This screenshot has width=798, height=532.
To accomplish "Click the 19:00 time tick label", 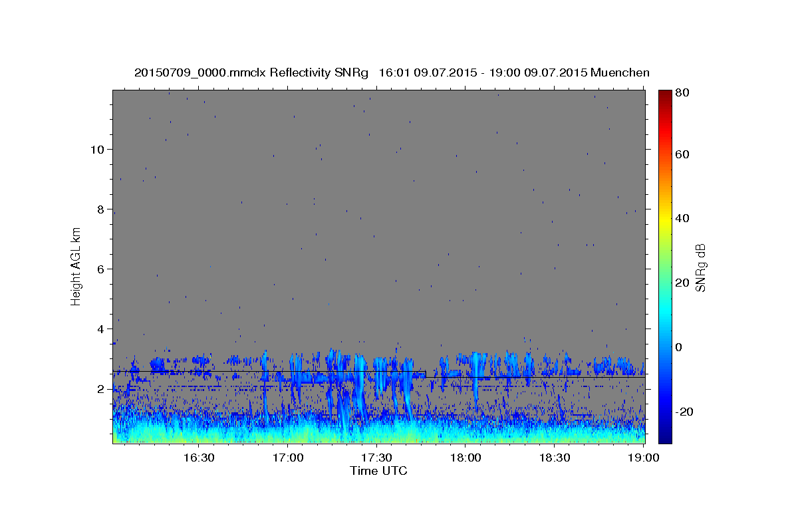I will [x=643, y=458].
